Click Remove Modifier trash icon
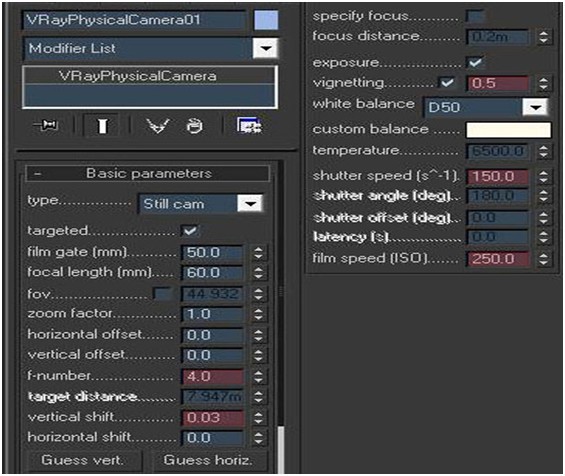Viewport: 565px width, 476px height. 195,126
